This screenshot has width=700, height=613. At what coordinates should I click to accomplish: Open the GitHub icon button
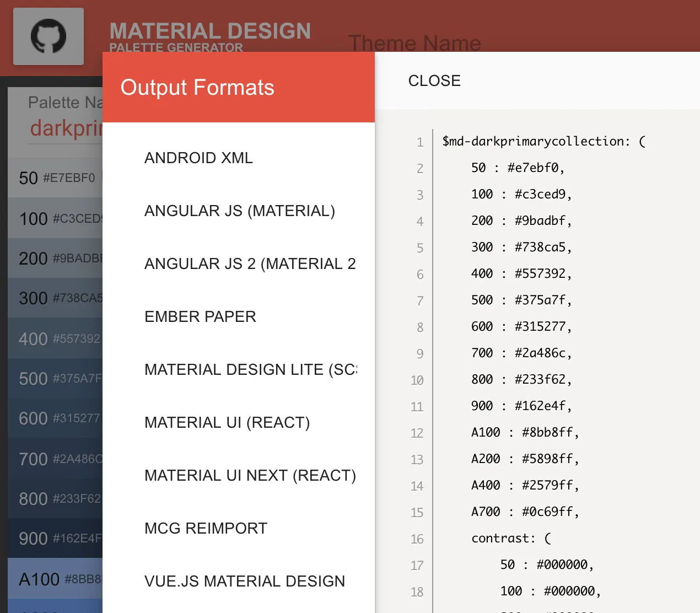(x=49, y=36)
